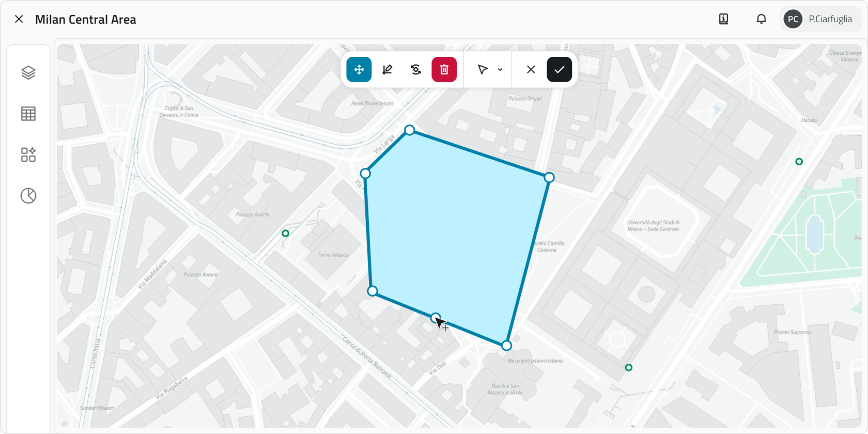The image size is (868, 434).
Task: Open the widgets panel in sidebar
Action: pos(28,154)
